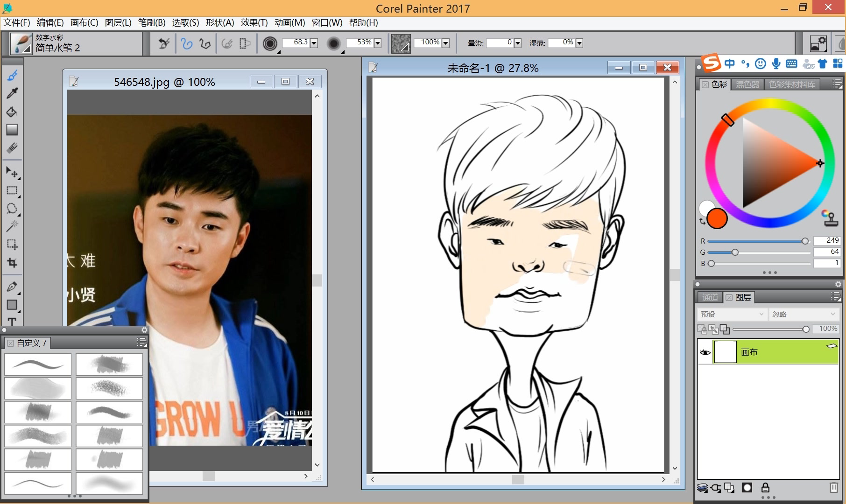Select the Layer Adjuster tool

tap(12, 172)
